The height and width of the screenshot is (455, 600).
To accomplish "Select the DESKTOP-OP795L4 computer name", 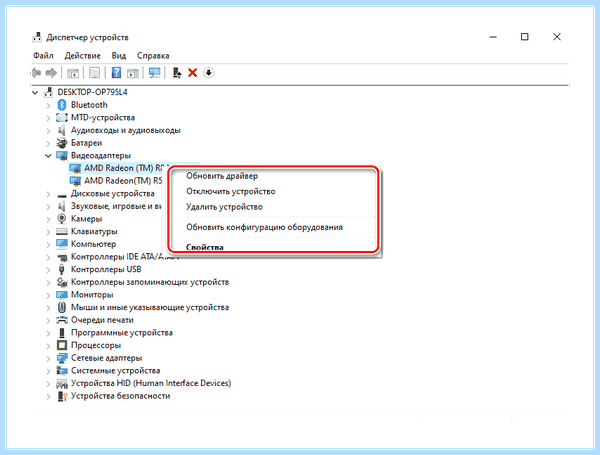I will pos(92,92).
